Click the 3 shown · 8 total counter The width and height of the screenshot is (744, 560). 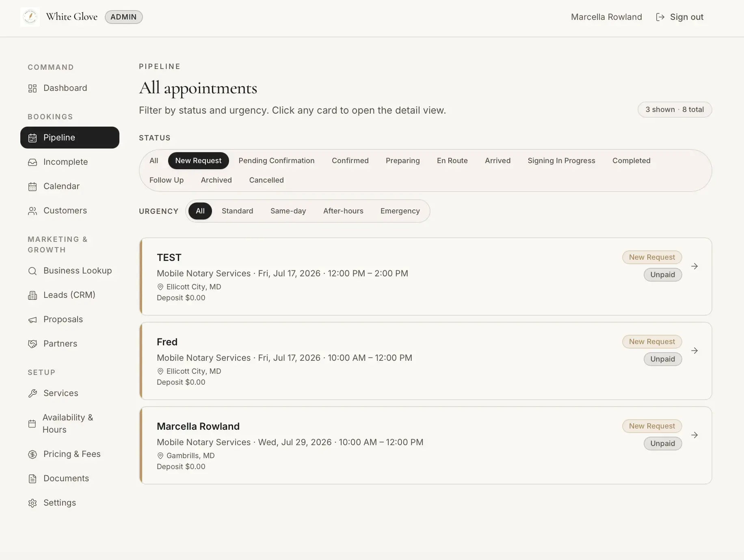click(x=675, y=110)
